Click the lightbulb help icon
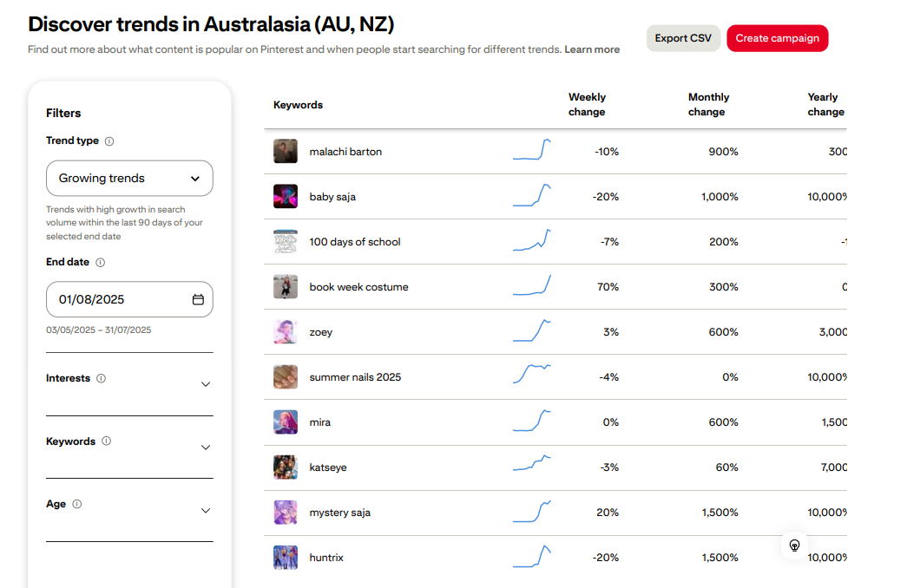 point(794,546)
